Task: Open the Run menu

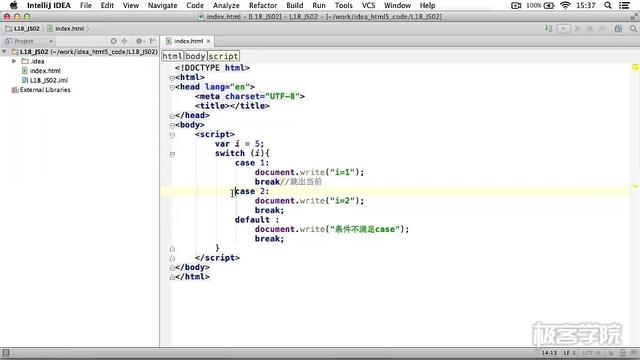Action: point(319,5)
